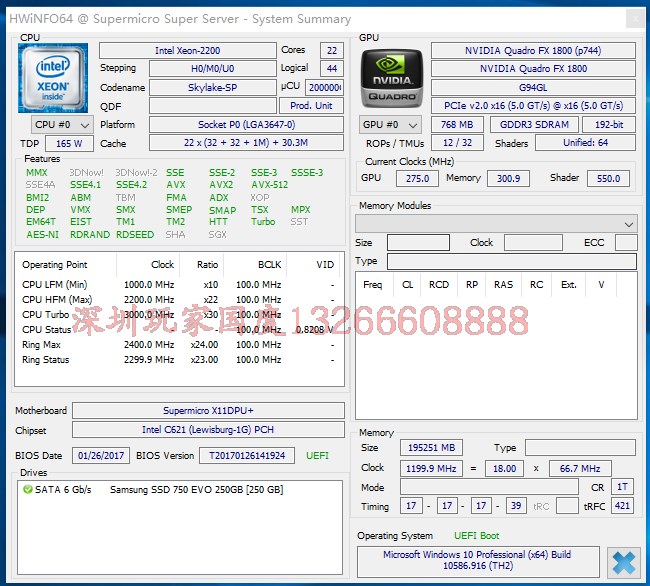Click the Intel Xeon-2200 name field
The height and width of the screenshot is (586, 650).
(188, 51)
